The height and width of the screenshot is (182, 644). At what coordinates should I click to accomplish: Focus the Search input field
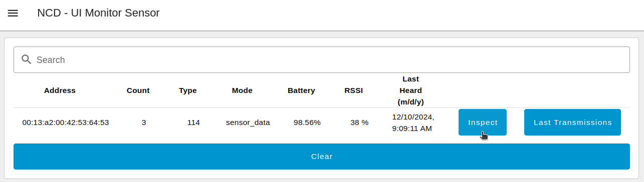(321, 60)
